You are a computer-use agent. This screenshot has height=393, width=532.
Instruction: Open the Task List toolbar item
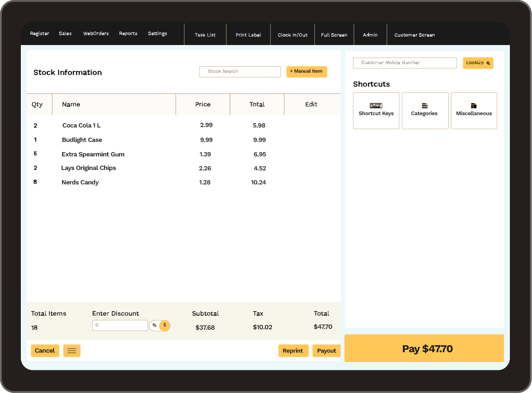(x=205, y=35)
